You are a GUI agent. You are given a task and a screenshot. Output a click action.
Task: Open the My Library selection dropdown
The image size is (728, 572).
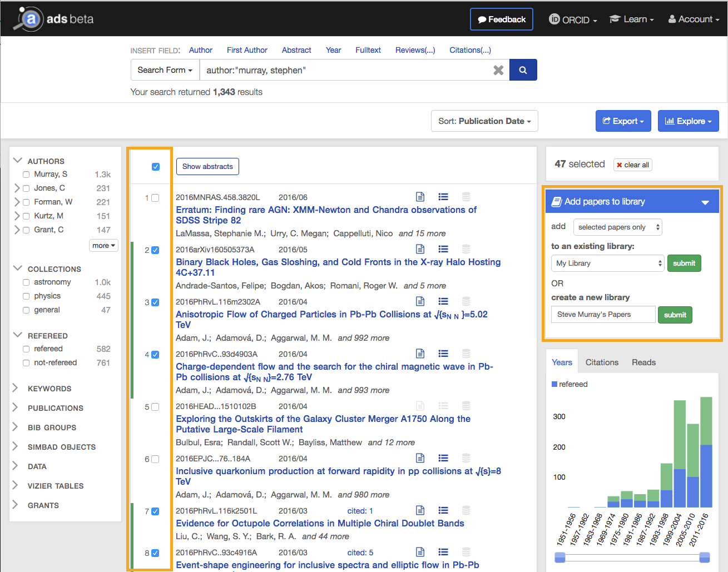(607, 263)
